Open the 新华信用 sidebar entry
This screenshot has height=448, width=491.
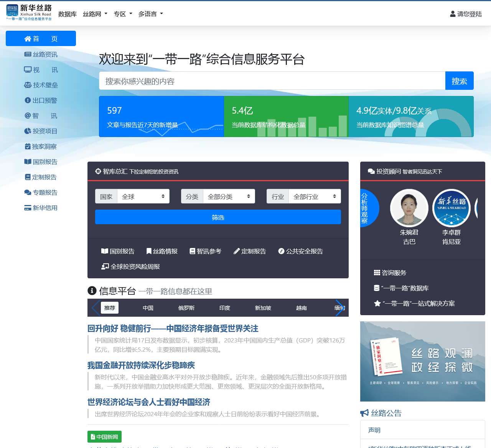tap(41, 208)
